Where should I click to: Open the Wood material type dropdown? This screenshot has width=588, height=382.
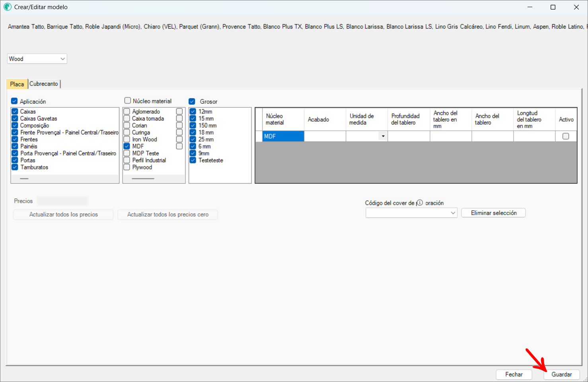coord(37,59)
